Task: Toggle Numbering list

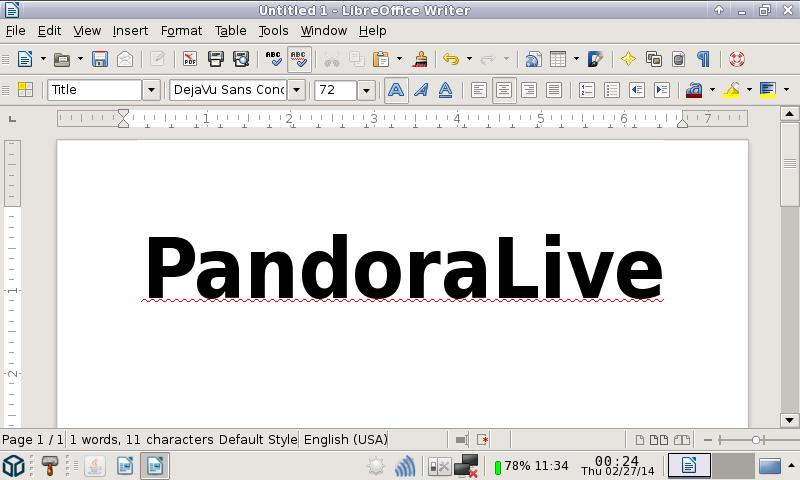Action: [587, 90]
